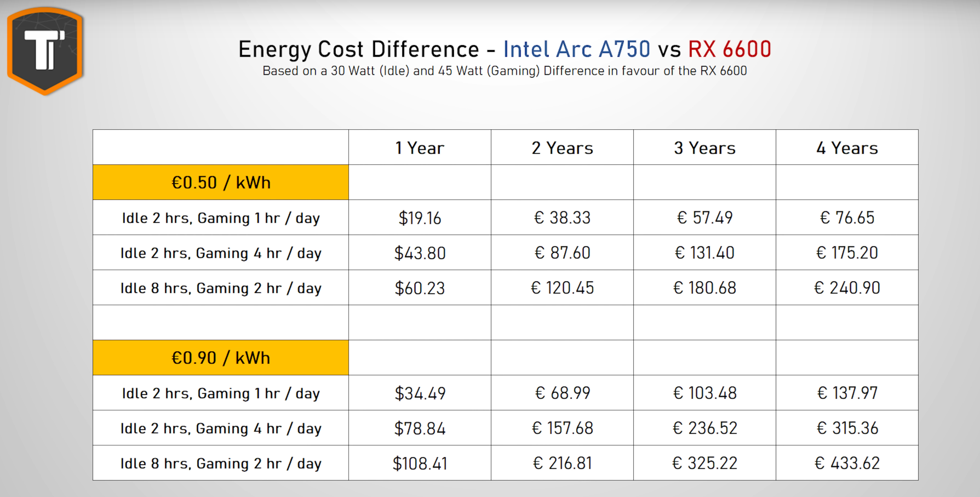The width and height of the screenshot is (980, 497).
Task: Click the '€ 216.81' cell
Action: tap(563, 463)
